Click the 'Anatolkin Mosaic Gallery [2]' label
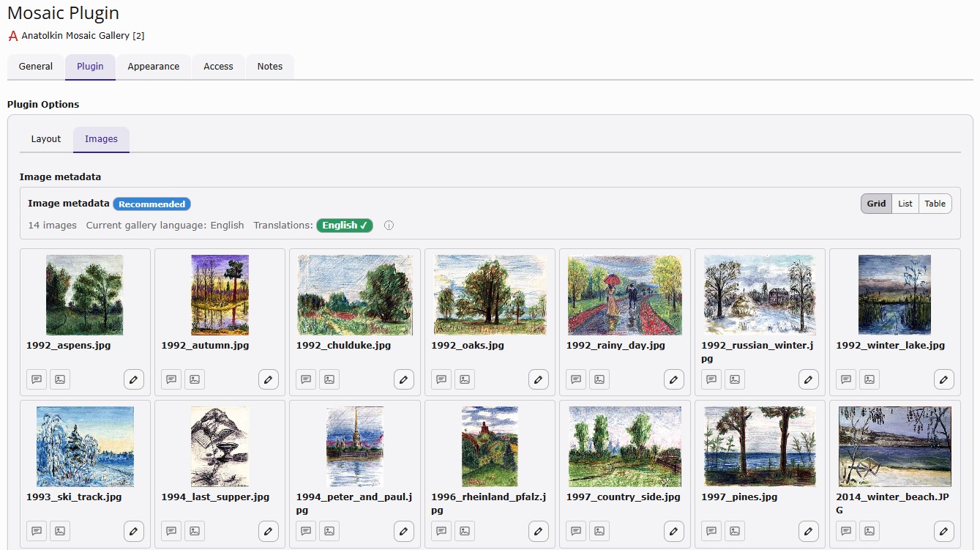This screenshot has height=550, width=980. click(83, 35)
